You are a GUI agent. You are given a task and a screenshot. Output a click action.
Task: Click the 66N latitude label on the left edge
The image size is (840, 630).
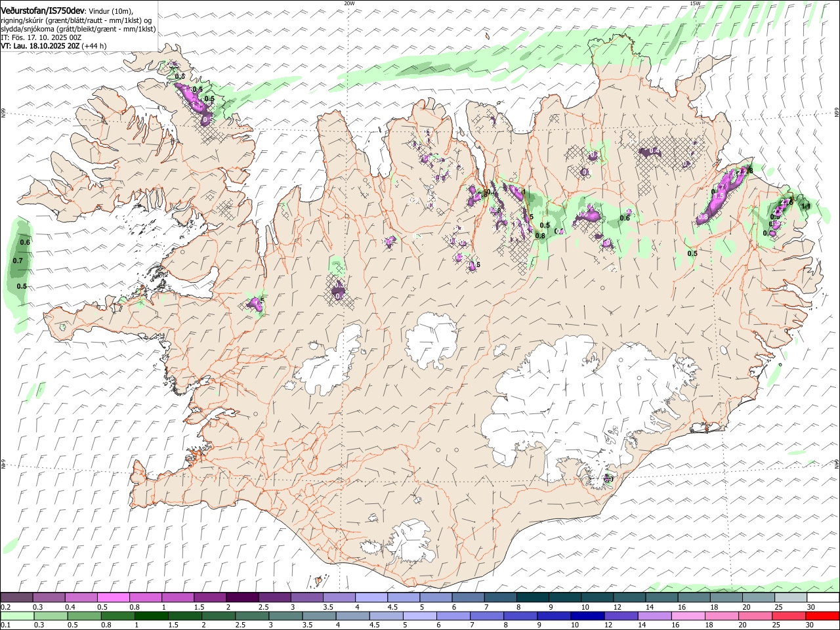(3, 114)
